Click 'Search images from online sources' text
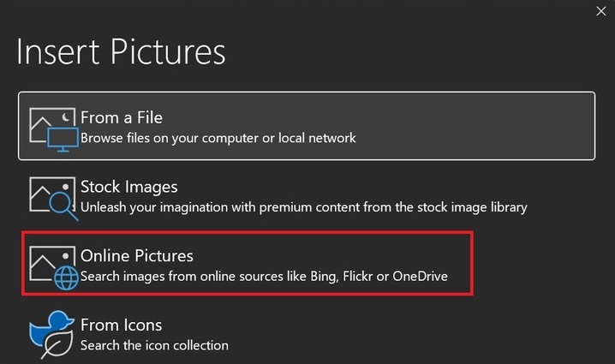This screenshot has height=364, width=615. (x=264, y=277)
